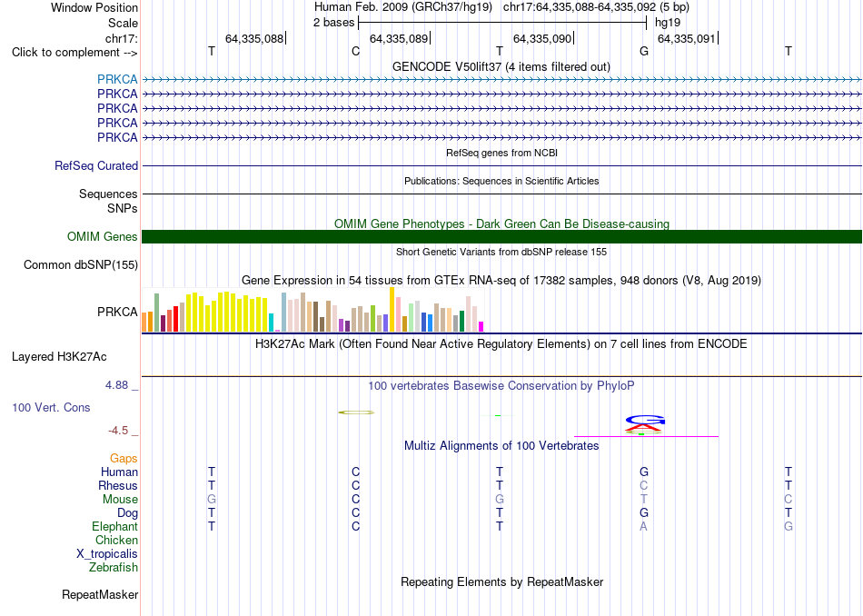Click the G base in the Human alignment row
Viewport: 863px width, 616px height.
pos(644,472)
